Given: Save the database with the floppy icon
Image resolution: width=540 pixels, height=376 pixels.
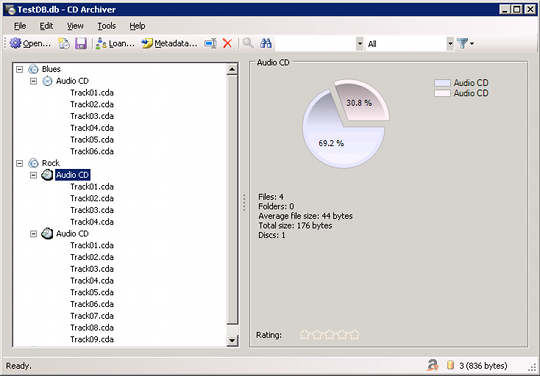Looking at the screenshot, I should (x=81, y=43).
